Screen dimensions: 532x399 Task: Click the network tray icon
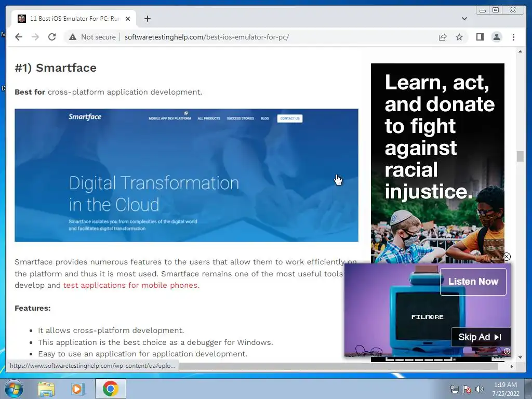454,389
